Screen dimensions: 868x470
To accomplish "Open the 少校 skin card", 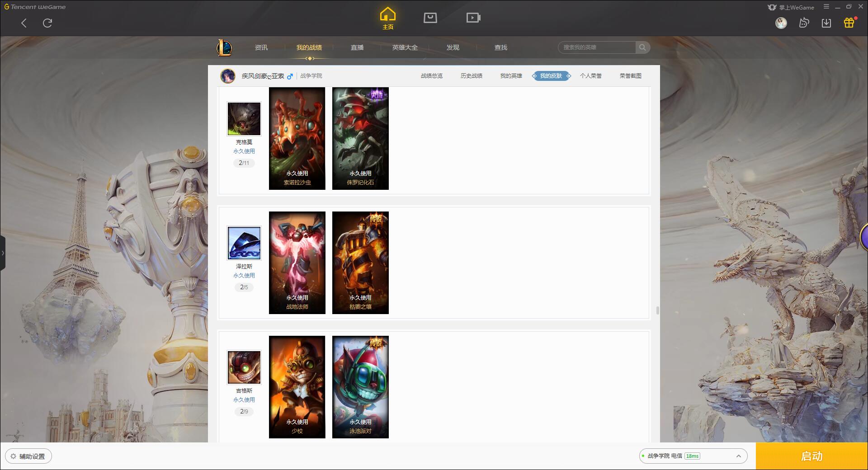I will click(297, 387).
